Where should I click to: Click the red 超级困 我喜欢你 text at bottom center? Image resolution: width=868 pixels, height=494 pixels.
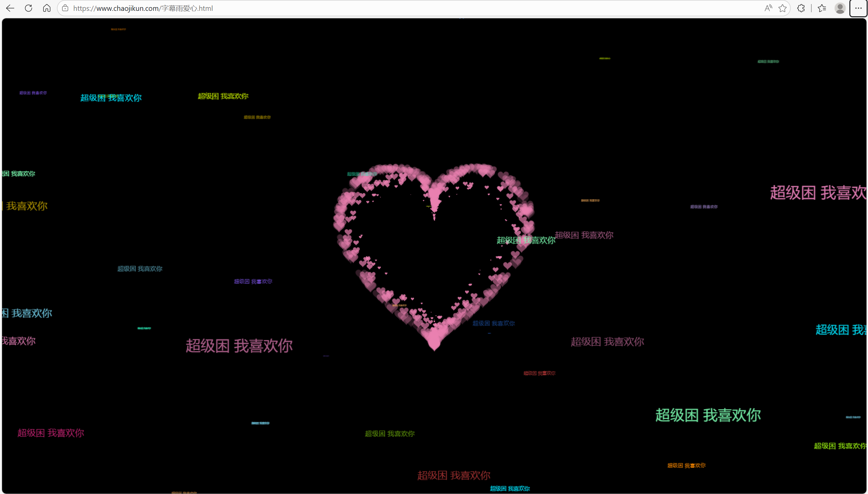[x=454, y=475]
